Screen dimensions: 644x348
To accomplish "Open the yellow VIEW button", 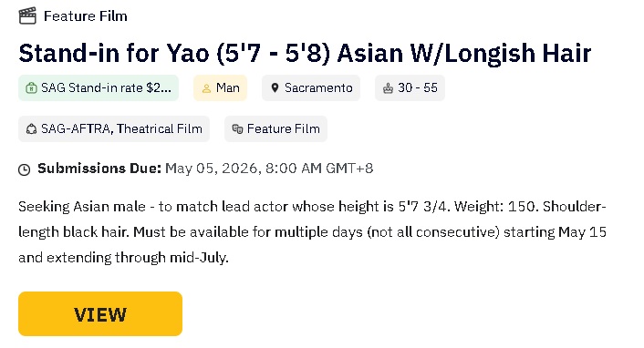I will point(100,314).
